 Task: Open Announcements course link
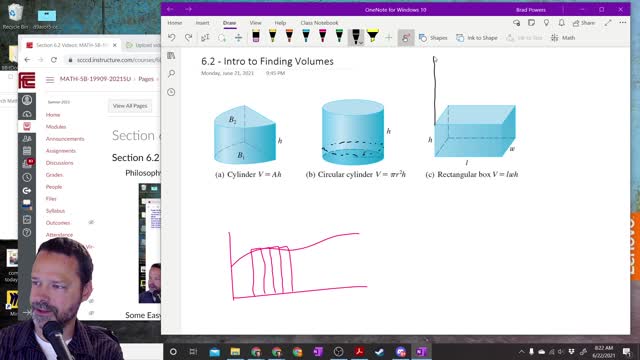point(65,139)
